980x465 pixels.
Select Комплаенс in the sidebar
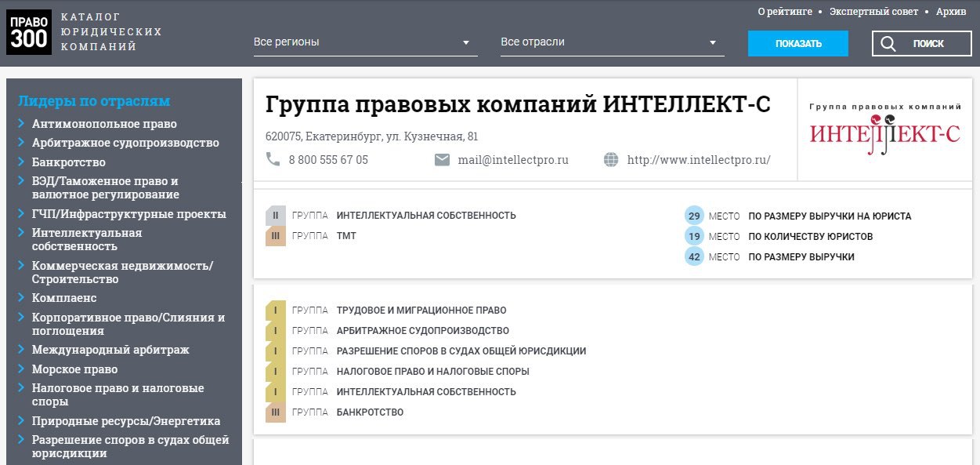coord(64,299)
